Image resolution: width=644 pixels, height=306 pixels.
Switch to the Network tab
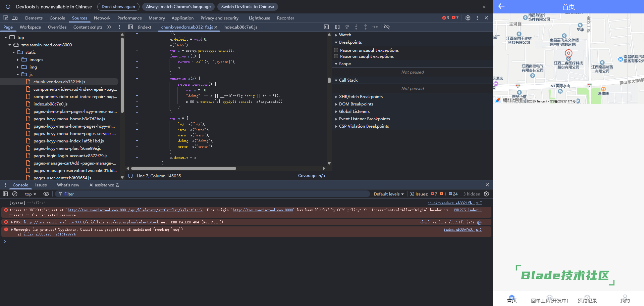pos(102,18)
